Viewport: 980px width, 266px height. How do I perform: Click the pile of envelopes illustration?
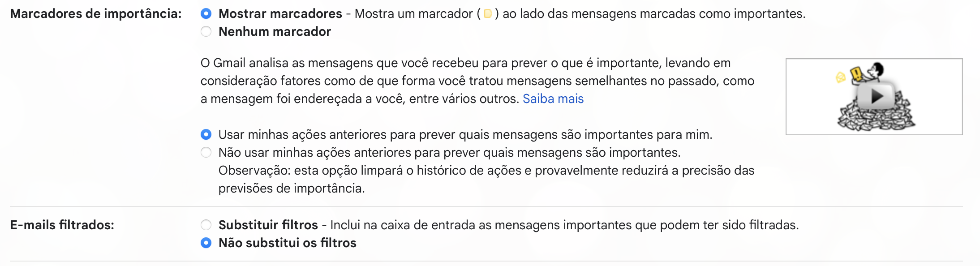coord(873,117)
